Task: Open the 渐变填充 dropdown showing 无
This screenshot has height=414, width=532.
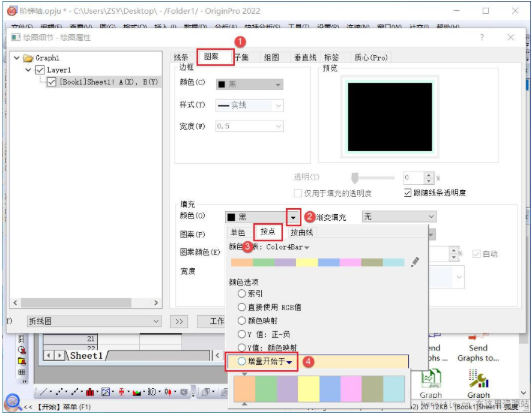Action: (x=399, y=217)
